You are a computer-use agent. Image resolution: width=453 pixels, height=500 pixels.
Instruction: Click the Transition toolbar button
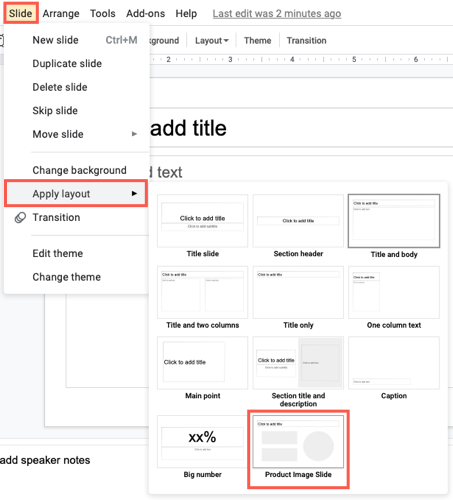pos(306,41)
